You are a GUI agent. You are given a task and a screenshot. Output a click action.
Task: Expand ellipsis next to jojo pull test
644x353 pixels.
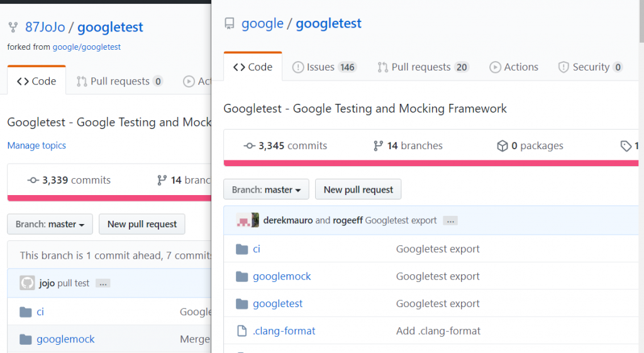103,284
